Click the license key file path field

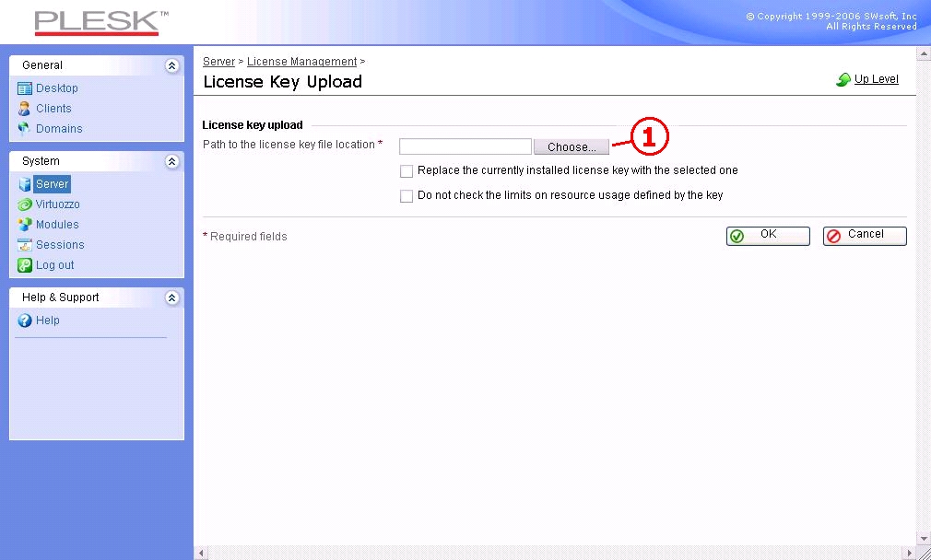(x=465, y=146)
